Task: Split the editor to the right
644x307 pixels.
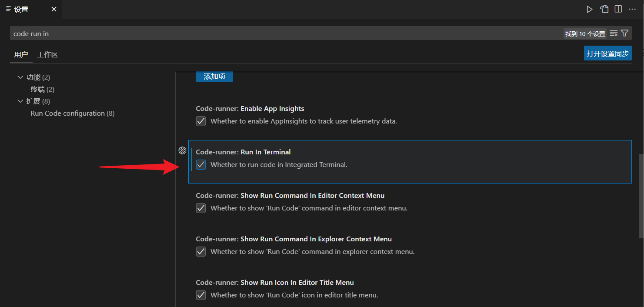Action: pos(618,9)
